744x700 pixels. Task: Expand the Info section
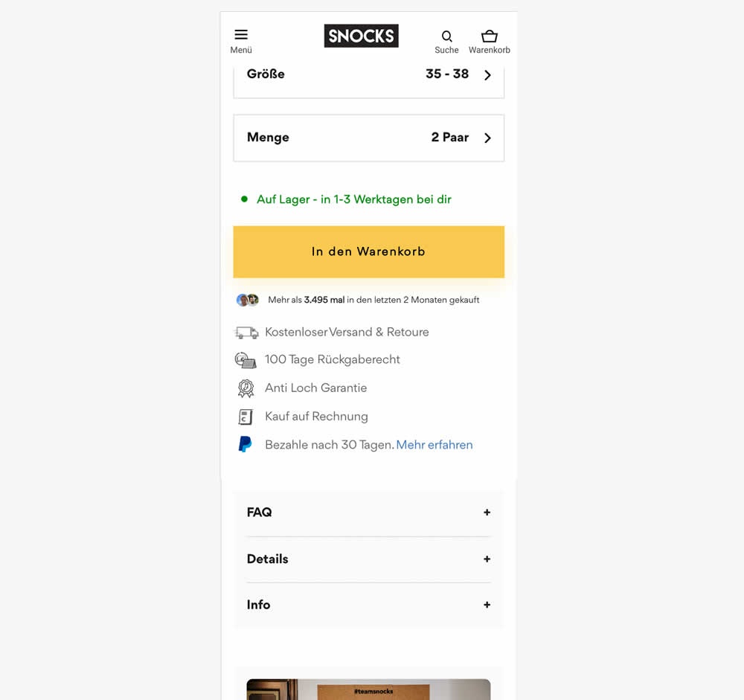click(x=368, y=605)
